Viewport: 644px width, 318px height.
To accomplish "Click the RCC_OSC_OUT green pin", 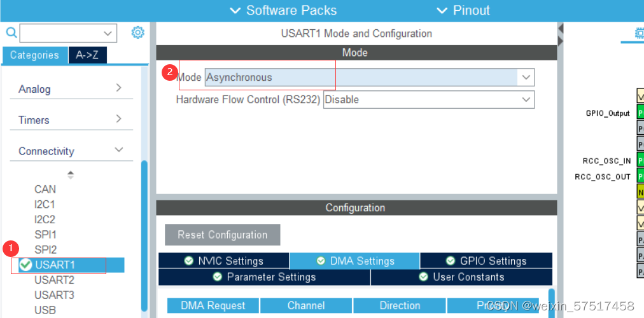I will (640, 176).
